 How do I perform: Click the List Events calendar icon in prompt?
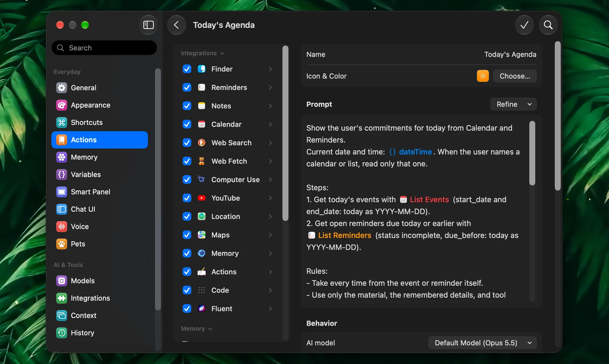point(403,200)
